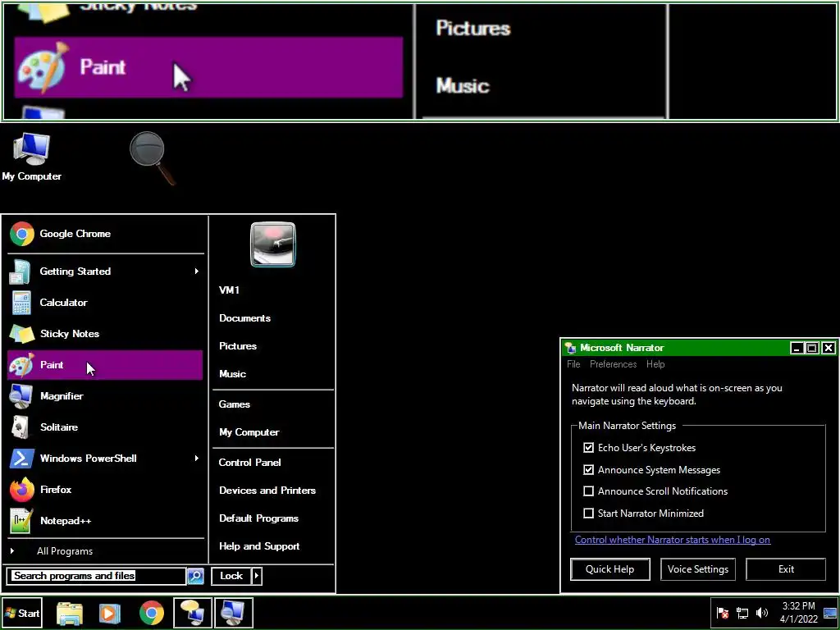Open Devices and Printers

pyautogui.click(x=267, y=491)
